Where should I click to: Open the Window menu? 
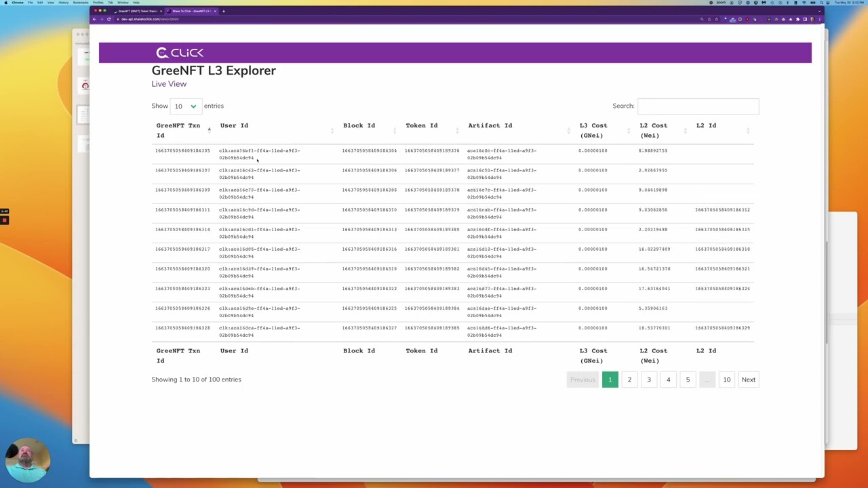coord(123,3)
